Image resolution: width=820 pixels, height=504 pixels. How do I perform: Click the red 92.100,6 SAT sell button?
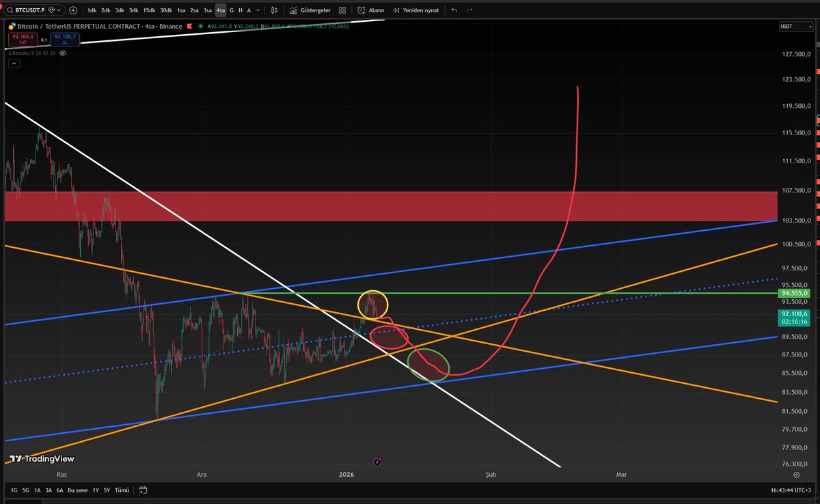click(23, 39)
